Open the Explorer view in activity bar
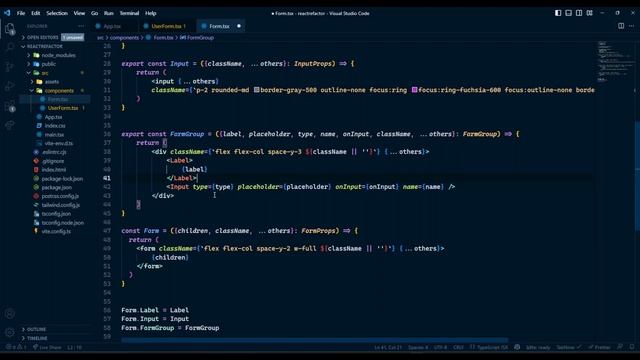This screenshot has height=360, width=640. point(10,29)
